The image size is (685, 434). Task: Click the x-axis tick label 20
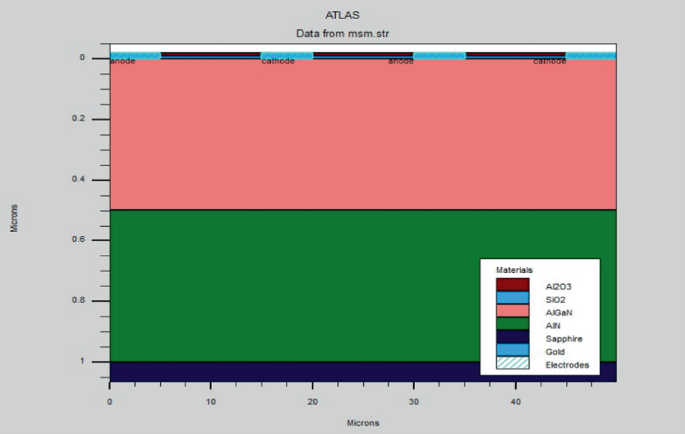point(312,402)
